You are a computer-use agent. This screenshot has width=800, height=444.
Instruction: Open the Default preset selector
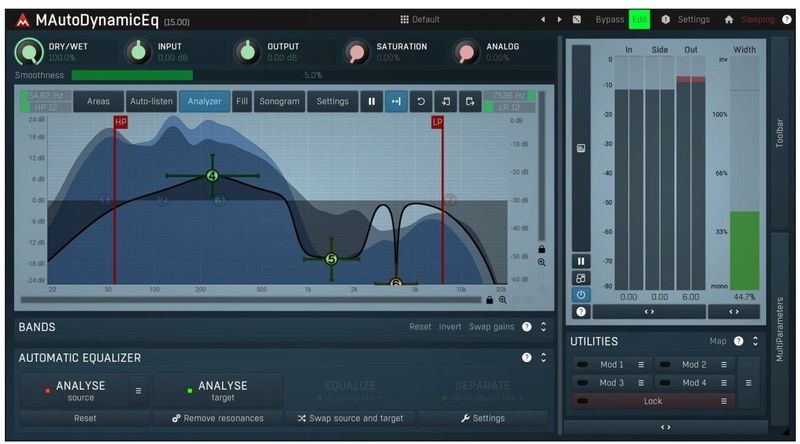point(419,19)
